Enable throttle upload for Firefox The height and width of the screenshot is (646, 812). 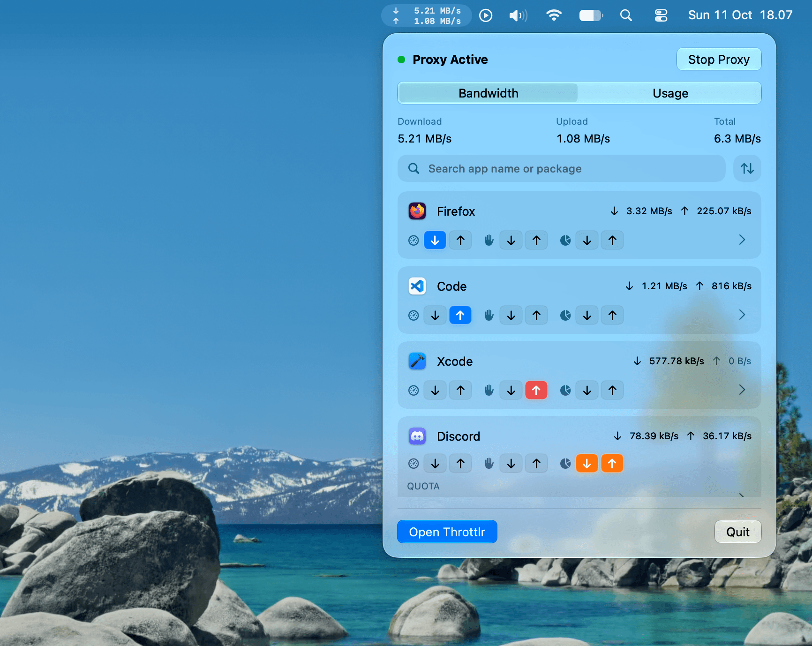460,240
